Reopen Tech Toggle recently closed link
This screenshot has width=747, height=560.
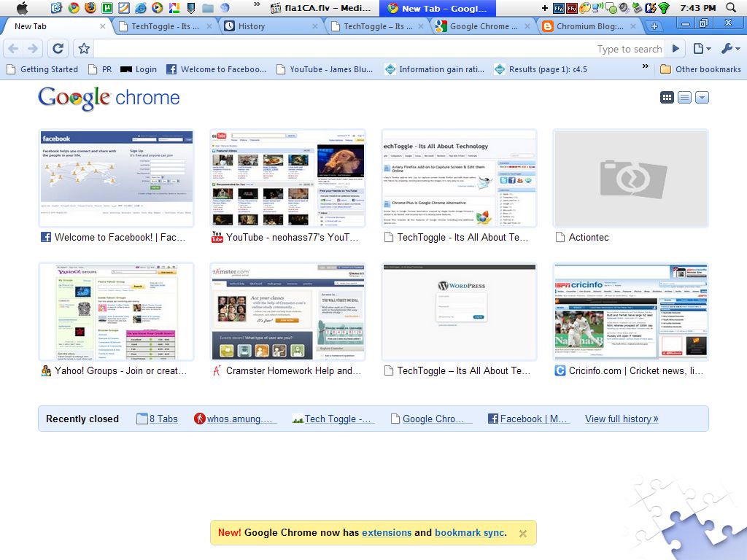(334, 419)
